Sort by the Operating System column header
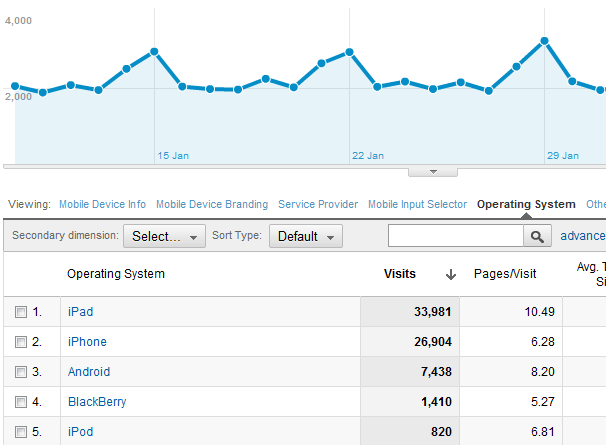 click(116, 274)
